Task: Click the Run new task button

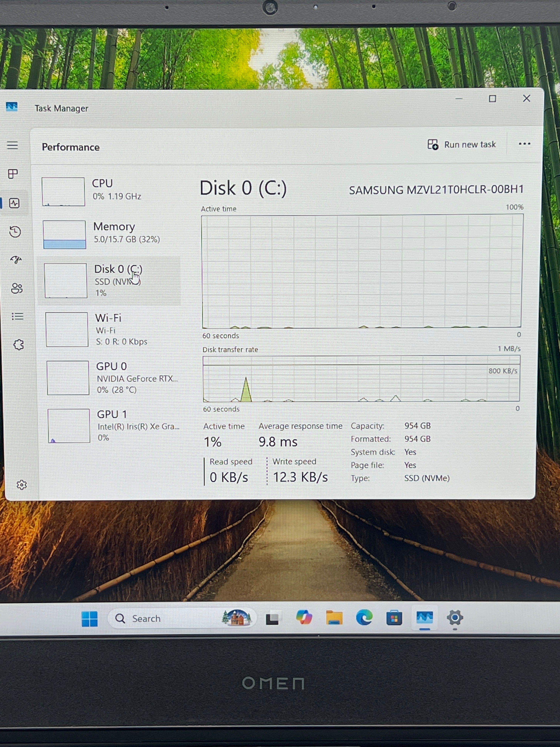Action: coord(461,145)
